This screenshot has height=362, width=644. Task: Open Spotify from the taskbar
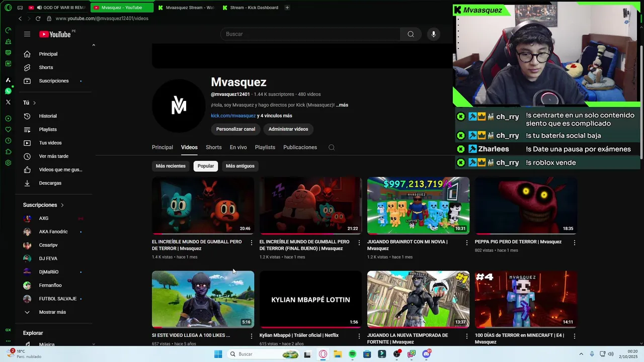coord(352,354)
